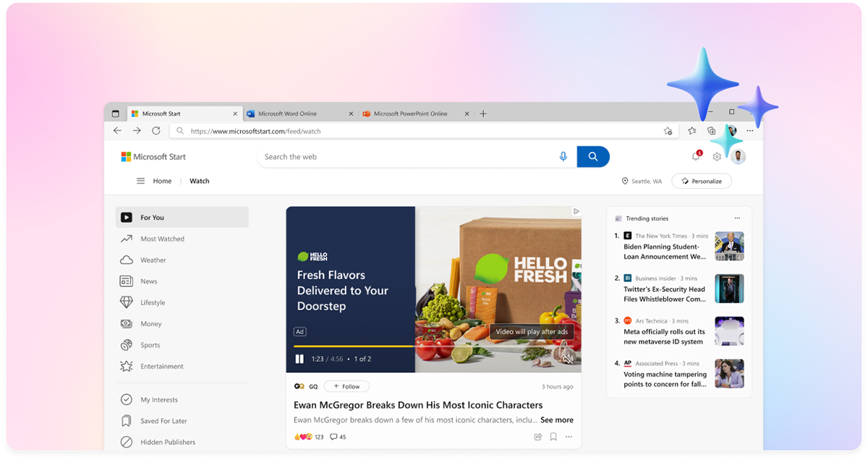Click the Ars Technica Meta story thumbnail
This screenshot has height=460, width=868.
729,331
